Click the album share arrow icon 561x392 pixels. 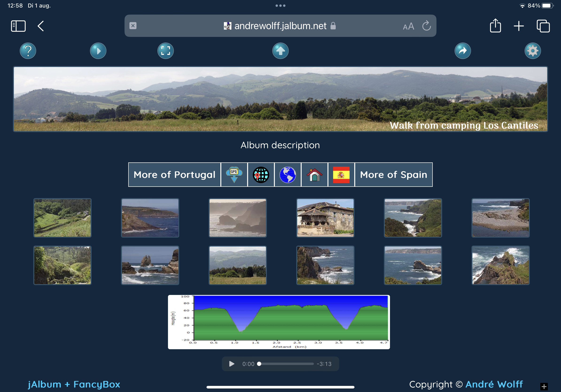(x=462, y=51)
